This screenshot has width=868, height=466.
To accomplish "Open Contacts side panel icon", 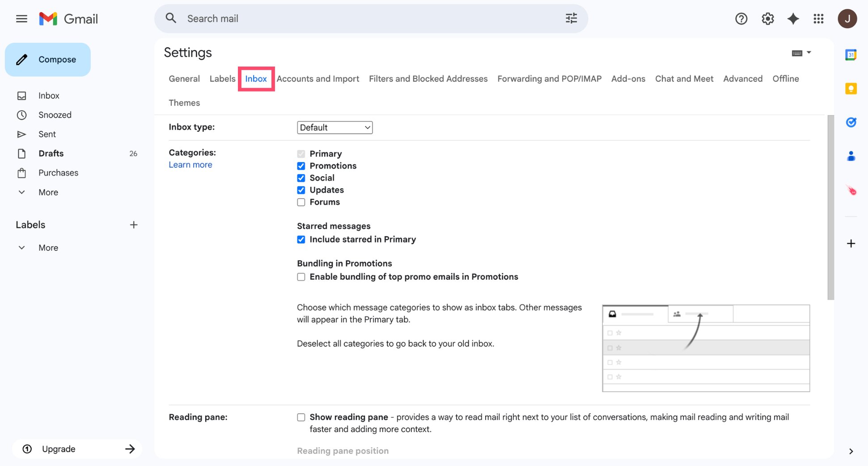I will (851, 156).
